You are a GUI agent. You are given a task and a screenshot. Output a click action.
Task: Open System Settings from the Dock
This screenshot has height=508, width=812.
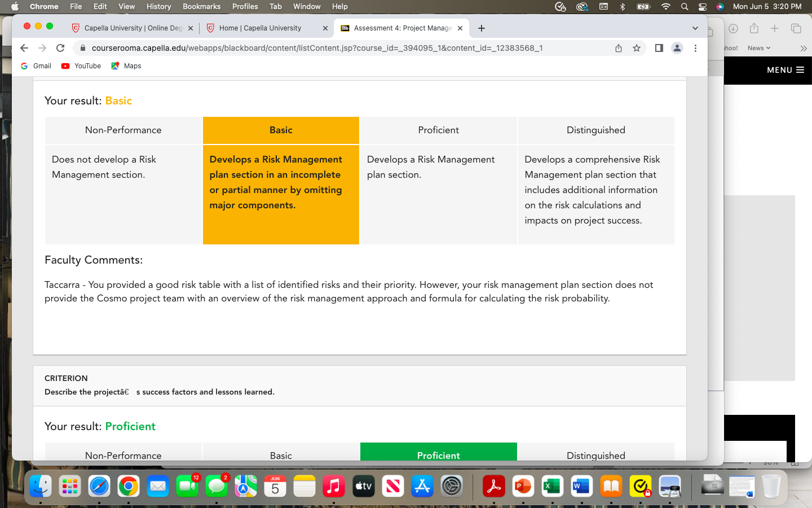pyautogui.click(x=452, y=486)
